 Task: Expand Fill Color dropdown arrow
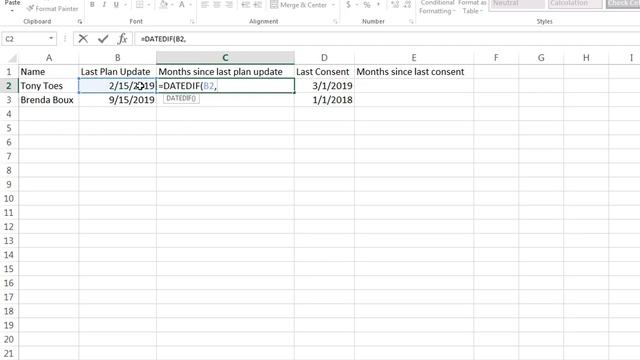click(x=173, y=4)
